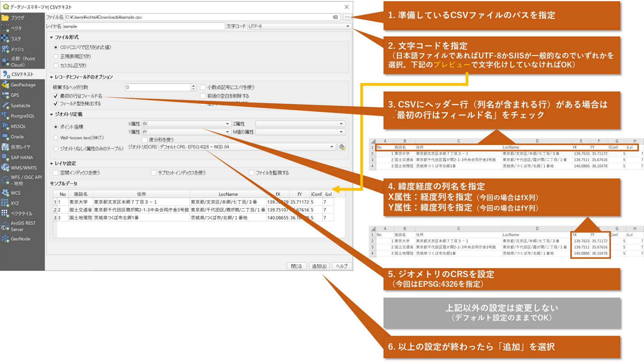The height and width of the screenshot is (362, 644).
Task: Enable 小数点記号にコンマを使う option
Action: (x=203, y=87)
